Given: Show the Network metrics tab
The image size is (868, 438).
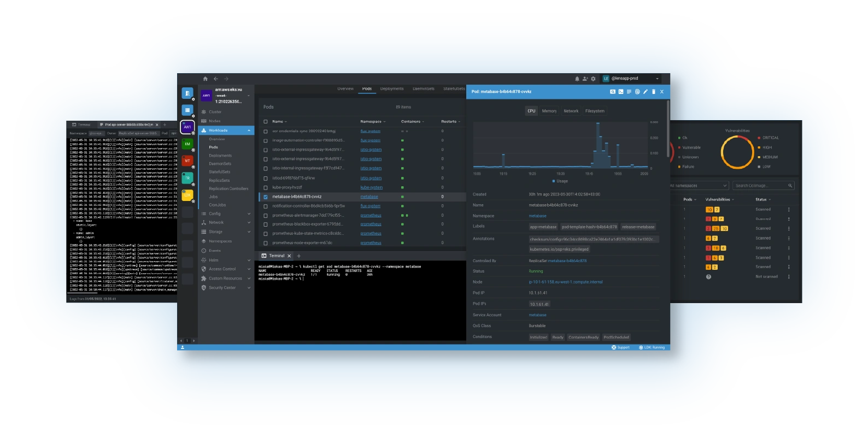Looking at the screenshot, I should click(571, 111).
